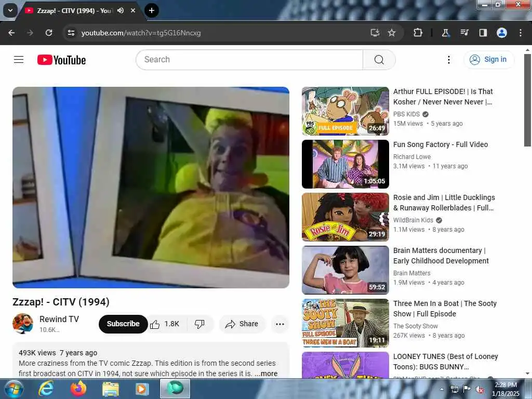Launch Internet Explorer from taskbar
The image size is (532, 399).
point(46,389)
